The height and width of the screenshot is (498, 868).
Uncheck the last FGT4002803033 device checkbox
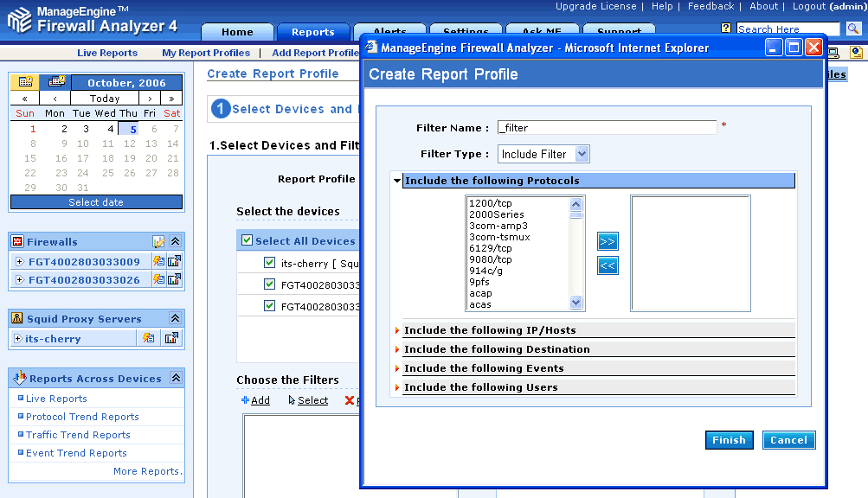tap(269, 306)
